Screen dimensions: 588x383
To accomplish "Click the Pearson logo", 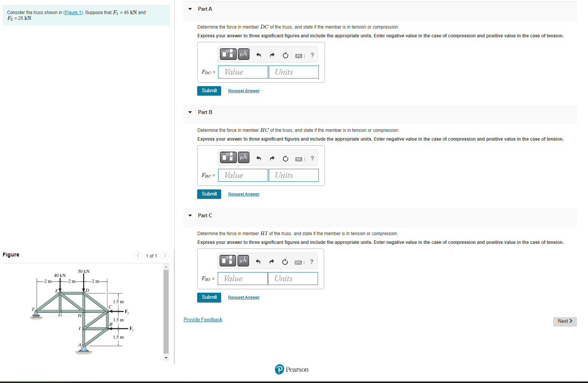I will click(292, 369).
